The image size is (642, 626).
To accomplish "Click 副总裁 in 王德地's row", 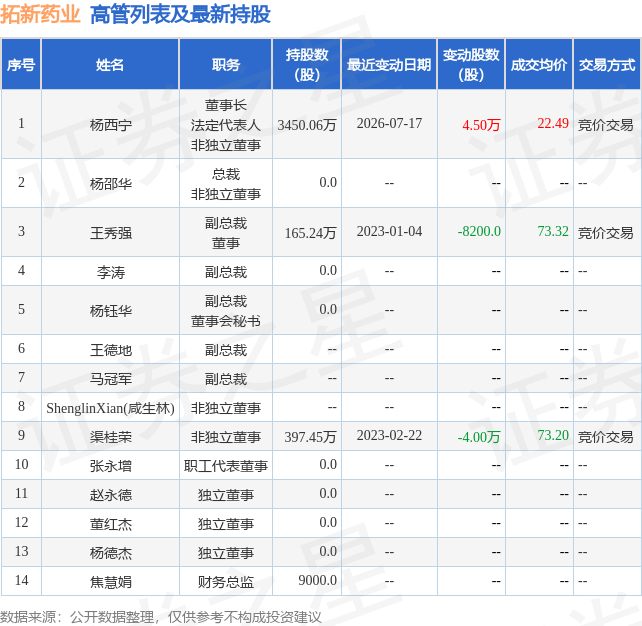I will [x=226, y=350].
